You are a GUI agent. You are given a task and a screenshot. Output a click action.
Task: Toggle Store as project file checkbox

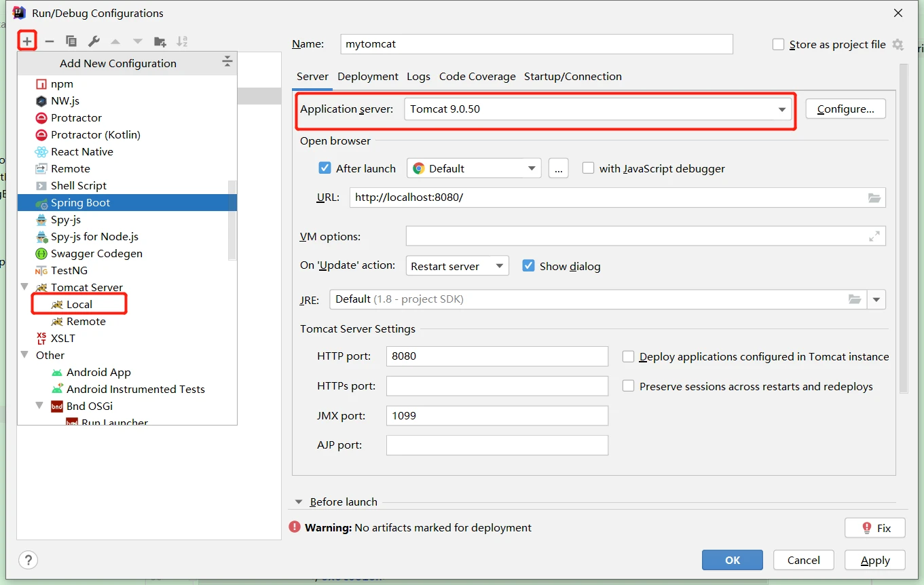pyautogui.click(x=779, y=44)
